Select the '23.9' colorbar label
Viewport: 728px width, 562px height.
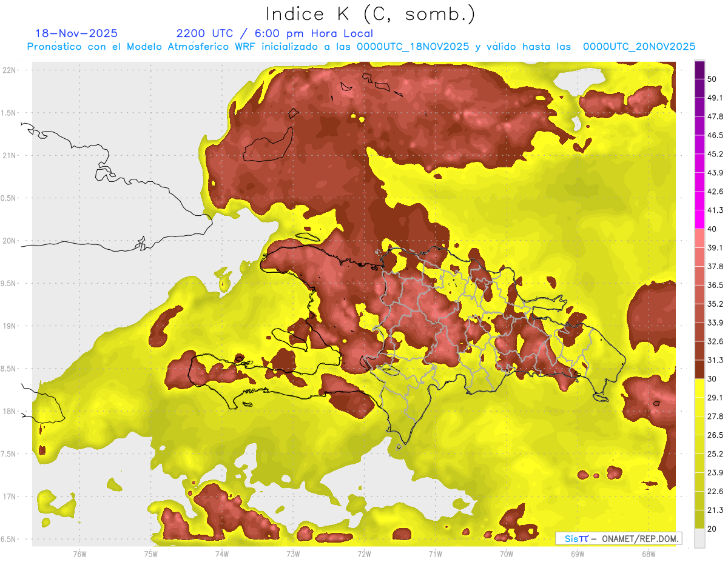(715, 473)
